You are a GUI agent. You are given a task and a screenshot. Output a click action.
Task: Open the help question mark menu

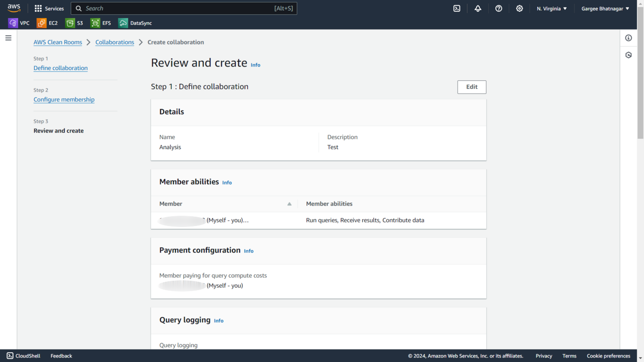[x=499, y=8]
